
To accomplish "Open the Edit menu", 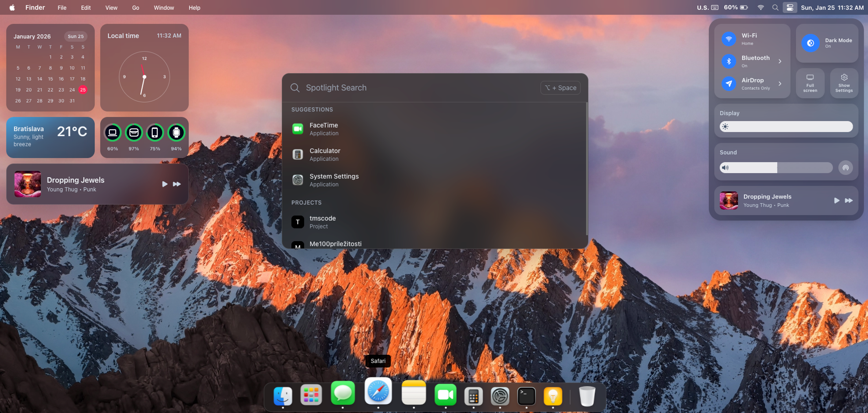I will pos(86,8).
